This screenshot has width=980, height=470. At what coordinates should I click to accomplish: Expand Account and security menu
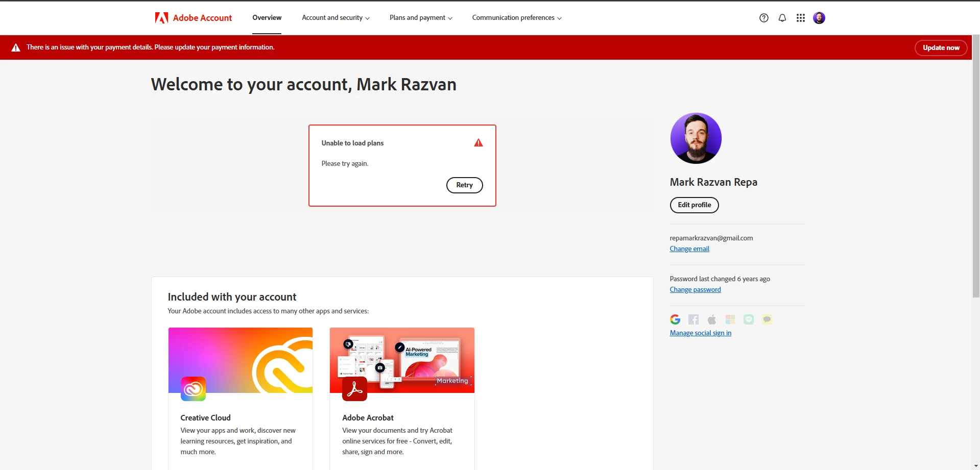click(x=336, y=18)
